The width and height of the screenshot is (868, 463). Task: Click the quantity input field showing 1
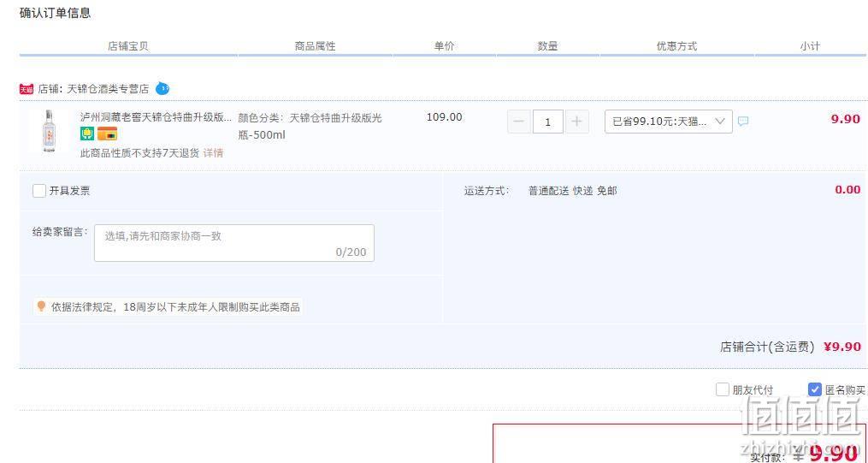click(x=548, y=122)
